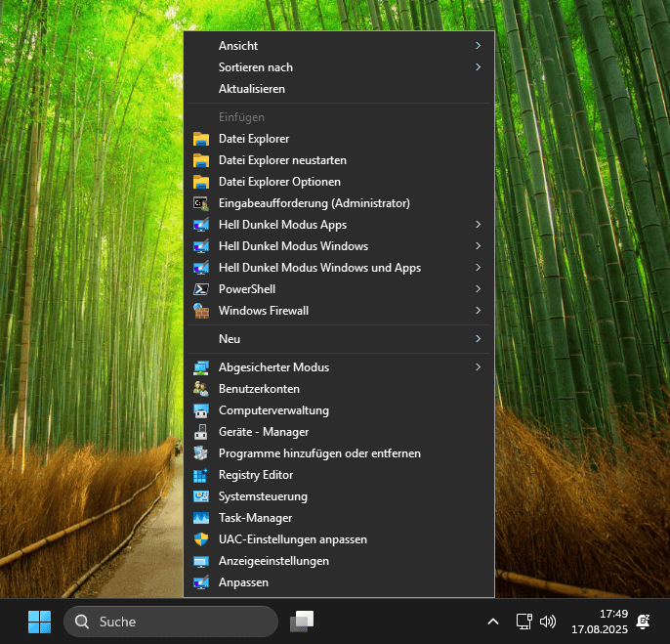
Task: Click the Registry Editor icon
Action: pyautogui.click(x=201, y=475)
